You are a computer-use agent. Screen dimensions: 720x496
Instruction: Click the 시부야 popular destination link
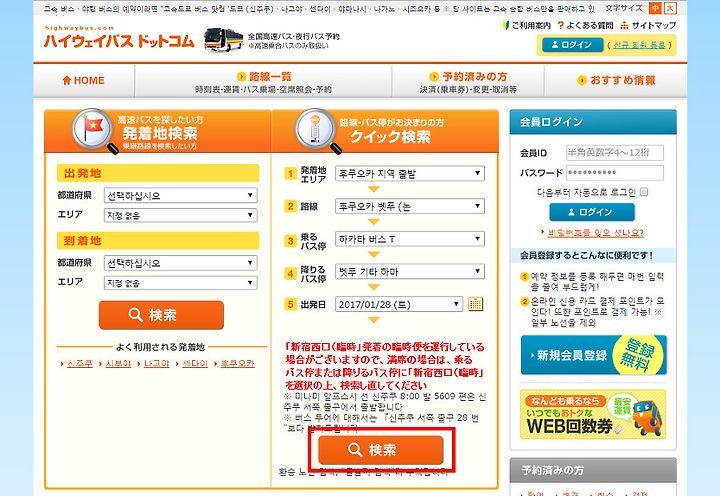coord(118,363)
